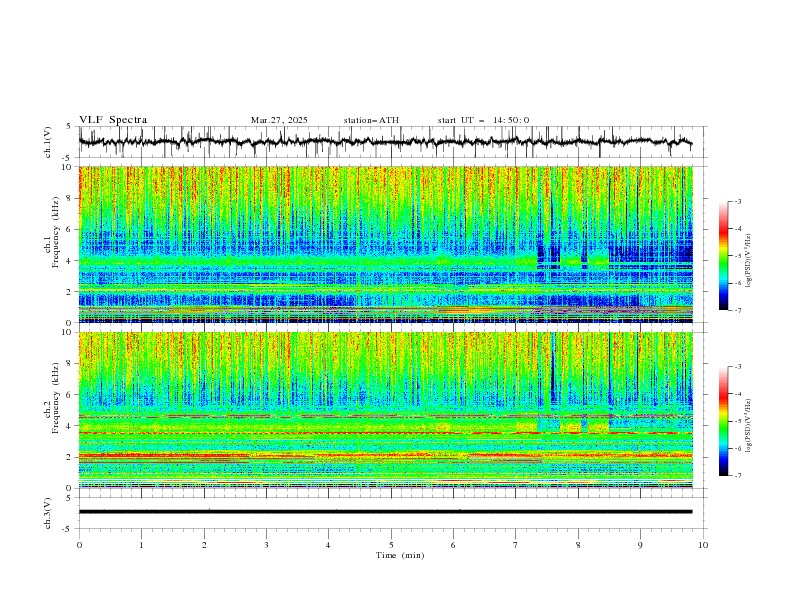Click the 'start UT = 14:50:0' label
The height and width of the screenshot is (612, 792).
[483, 120]
